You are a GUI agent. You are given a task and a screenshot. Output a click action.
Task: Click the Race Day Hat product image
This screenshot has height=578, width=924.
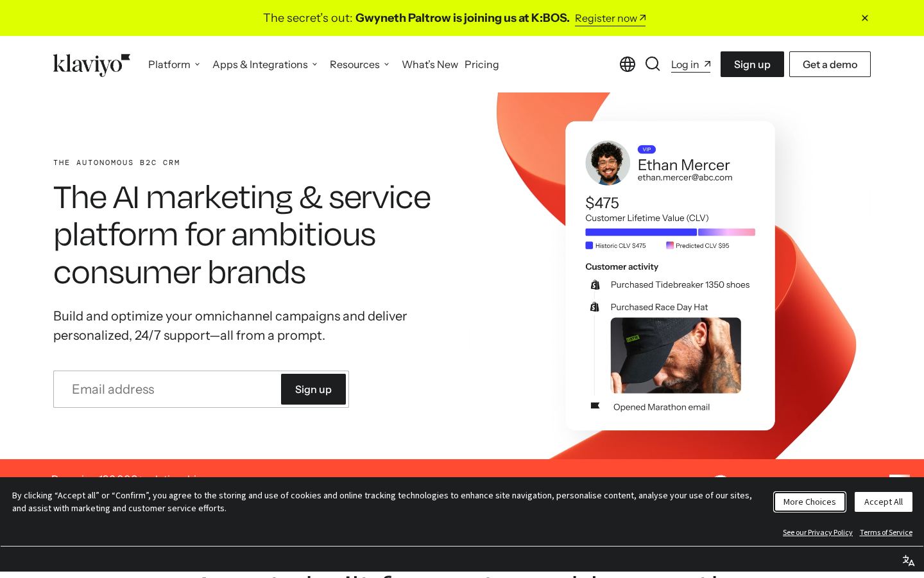[676, 355]
